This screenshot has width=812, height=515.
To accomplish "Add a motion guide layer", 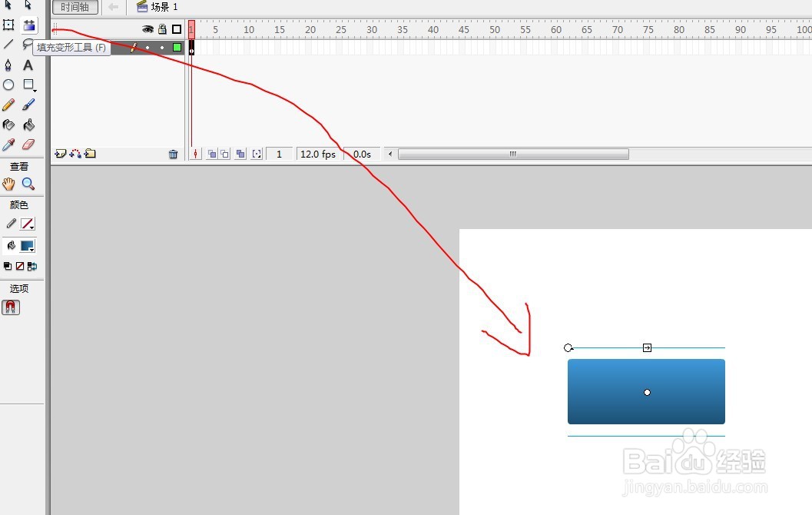I will [75, 154].
